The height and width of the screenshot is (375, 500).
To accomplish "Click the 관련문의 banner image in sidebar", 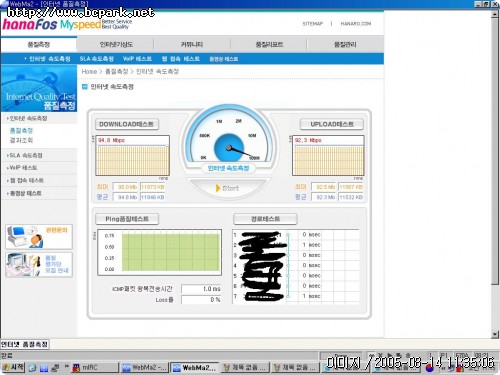I will 39,237.
